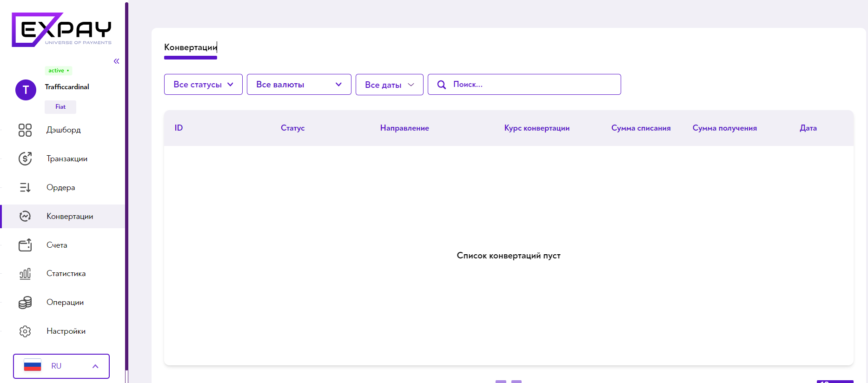Click the Сумма получения column header
Image resolution: width=868 pixels, height=383 pixels.
click(725, 128)
